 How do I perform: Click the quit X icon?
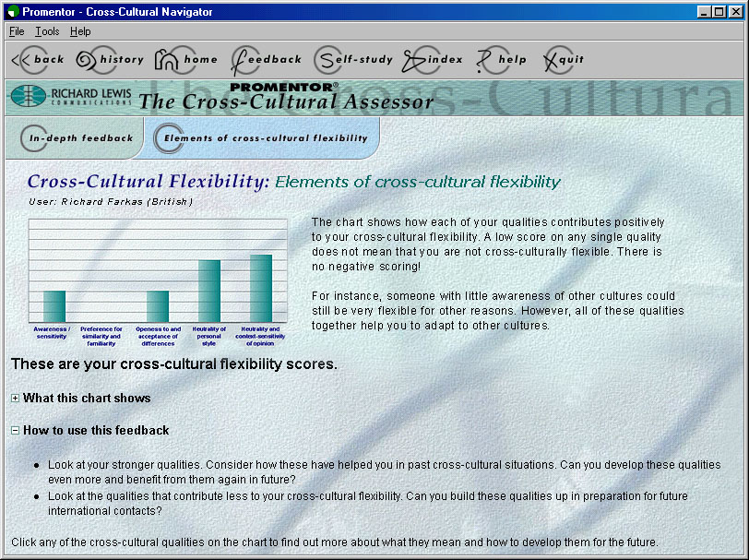553,60
